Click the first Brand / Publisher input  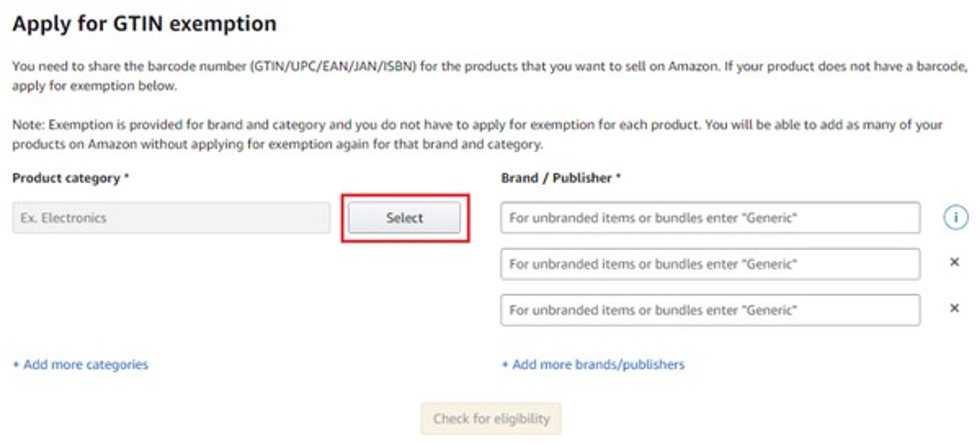click(x=710, y=218)
